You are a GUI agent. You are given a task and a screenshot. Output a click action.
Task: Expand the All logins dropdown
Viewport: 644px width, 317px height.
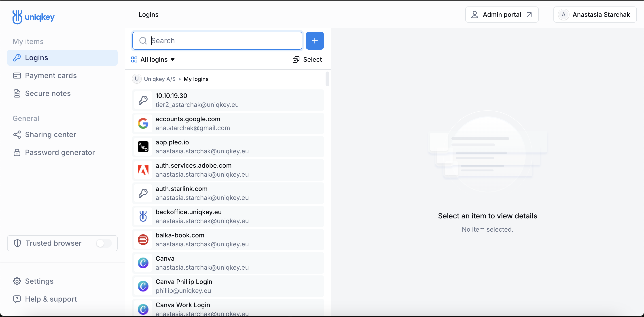point(153,59)
